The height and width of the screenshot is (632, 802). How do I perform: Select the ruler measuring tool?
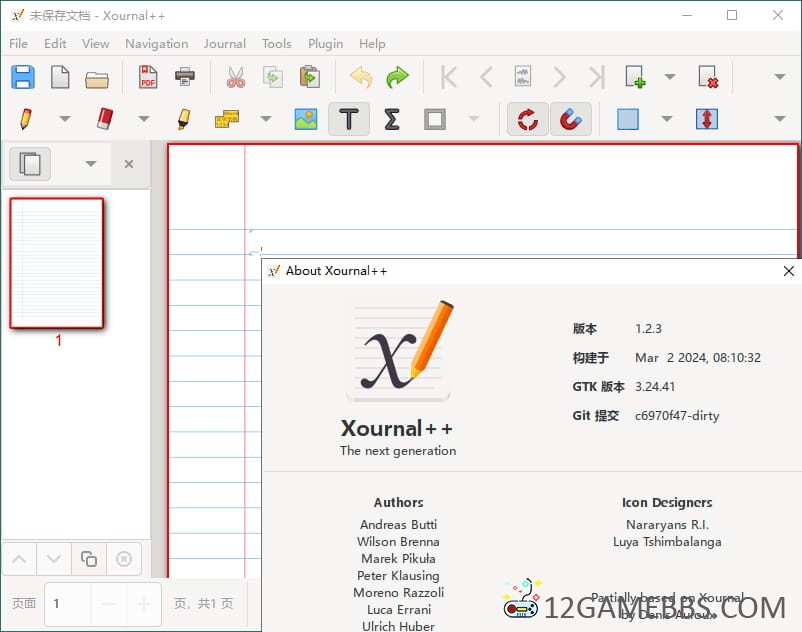click(x=227, y=119)
